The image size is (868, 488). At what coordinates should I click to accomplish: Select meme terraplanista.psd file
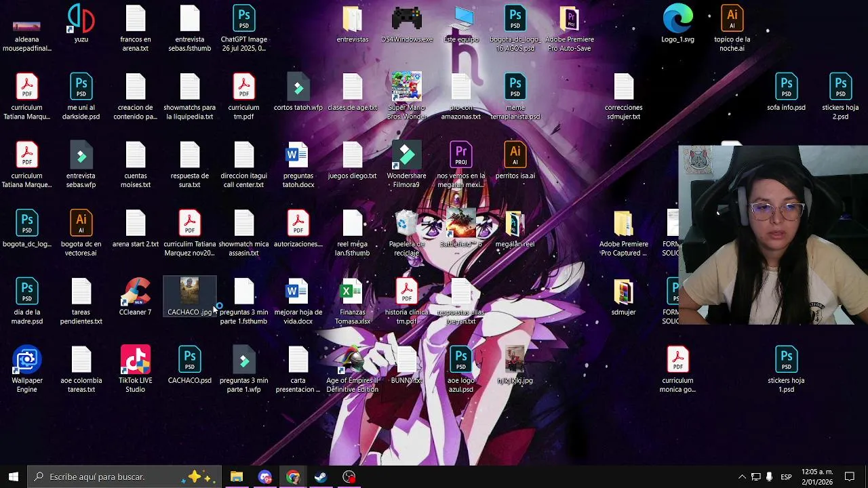pos(515,96)
